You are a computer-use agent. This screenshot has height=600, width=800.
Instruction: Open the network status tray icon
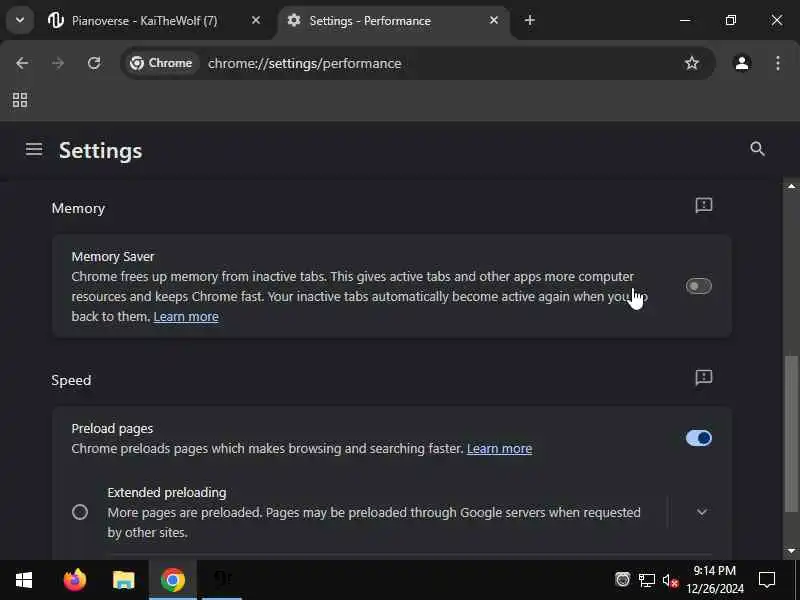646,580
